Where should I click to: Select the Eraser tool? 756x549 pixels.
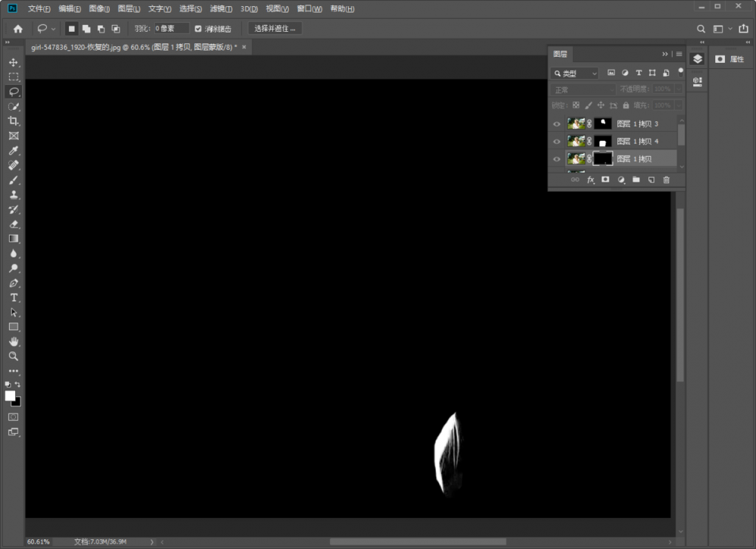pyautogui.click(x=14, y=224)
